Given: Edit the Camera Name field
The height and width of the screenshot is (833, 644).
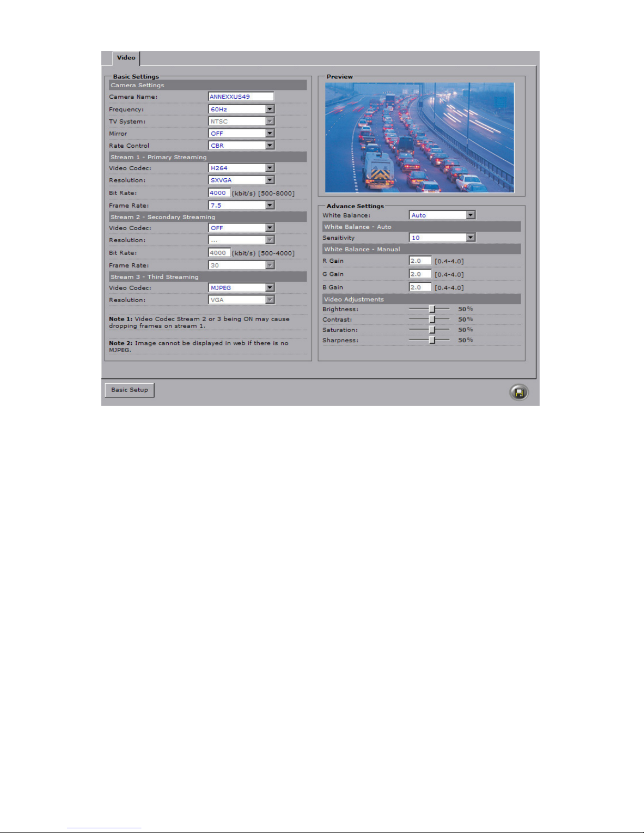Looking at the screenshot, I should coord(241,97).
